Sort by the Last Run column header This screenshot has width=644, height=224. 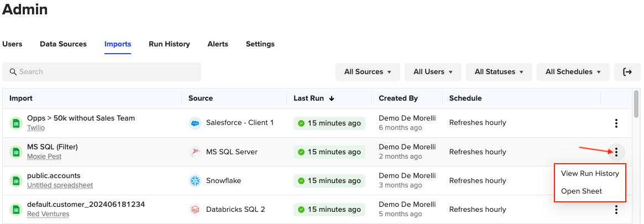[x=313, y=98]
